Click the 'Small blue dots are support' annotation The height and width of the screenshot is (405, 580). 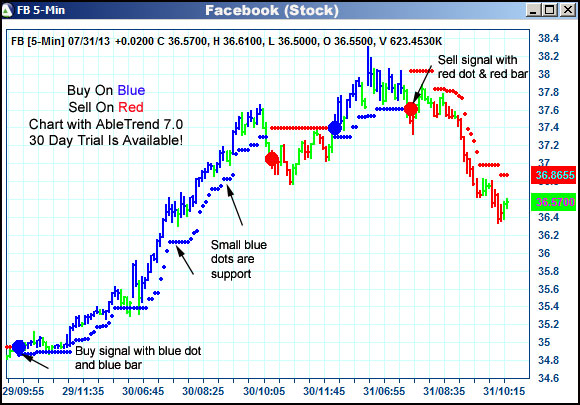click(x=239, y=259)
